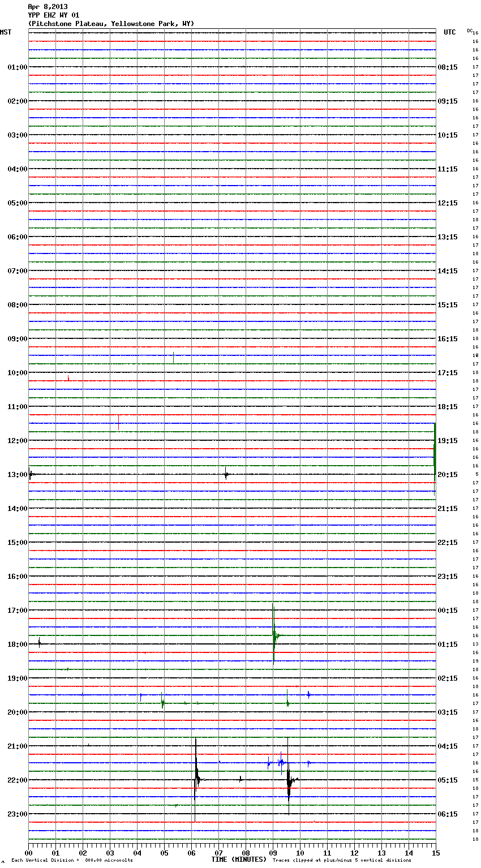Click the UTC axis heading

[450, 32]
